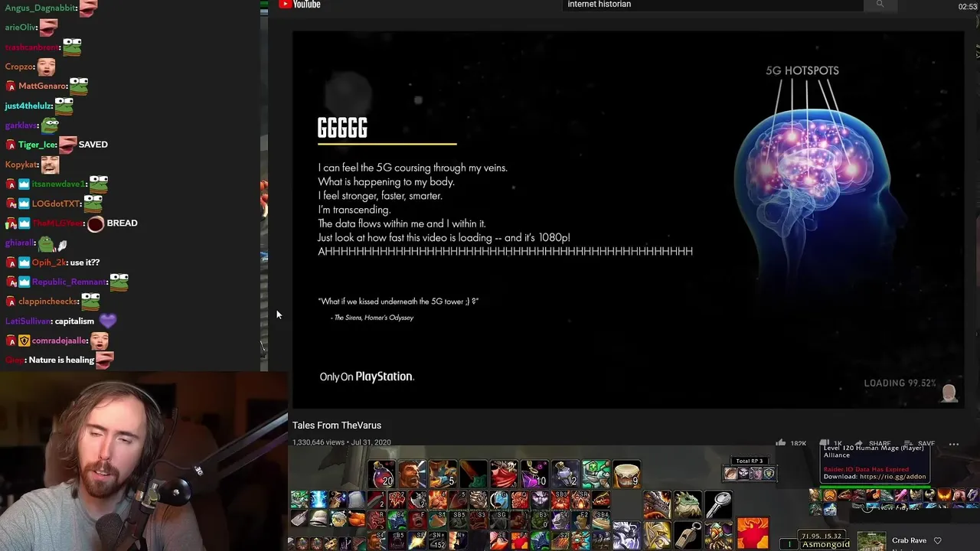
Task: Click chat username Opih_2k
Action: 48,262
